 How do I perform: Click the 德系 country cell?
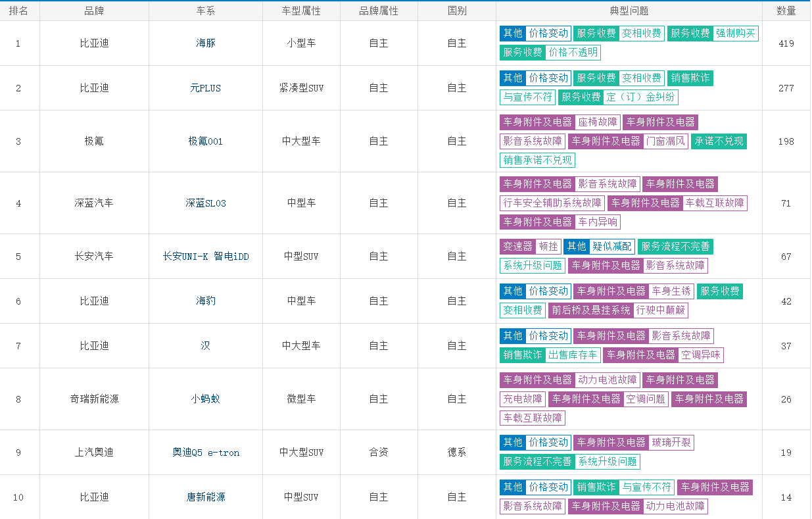457,453
